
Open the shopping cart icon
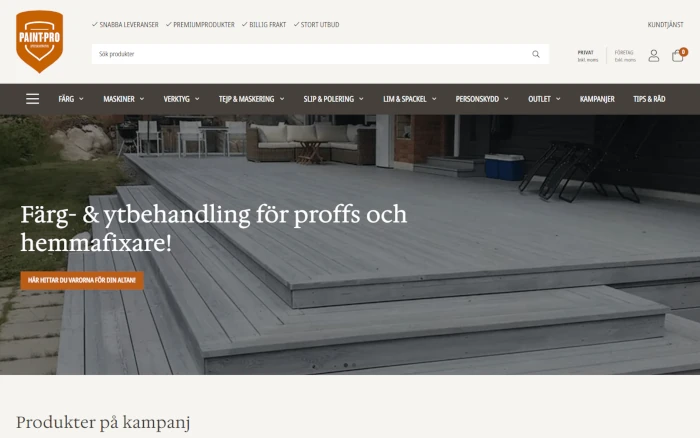[x=677, y=56]
